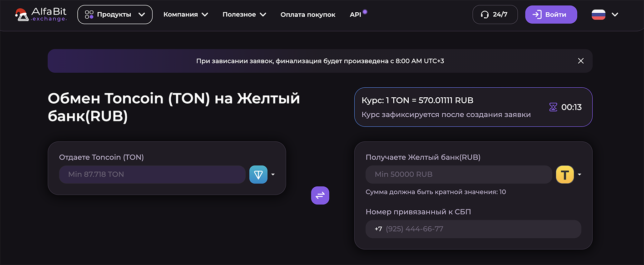Open the receive currency dropdown arrow

(x=580, y=175)
